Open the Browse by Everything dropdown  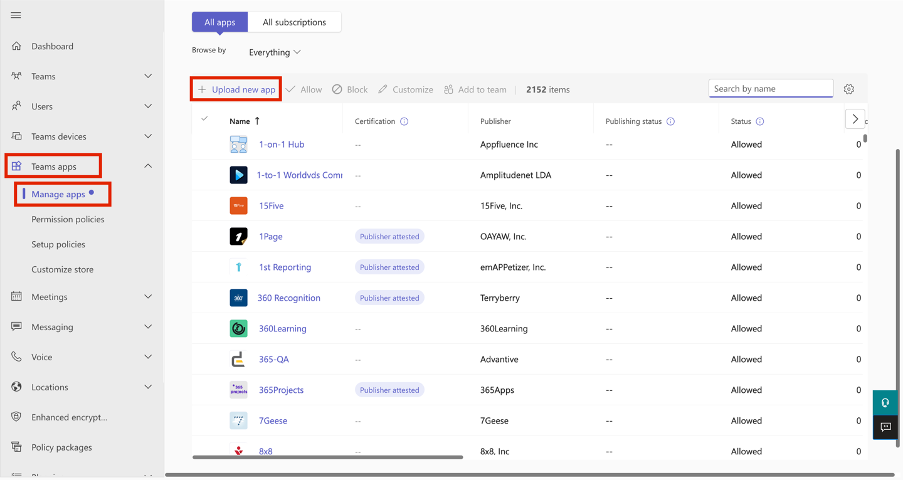[275, 52]
